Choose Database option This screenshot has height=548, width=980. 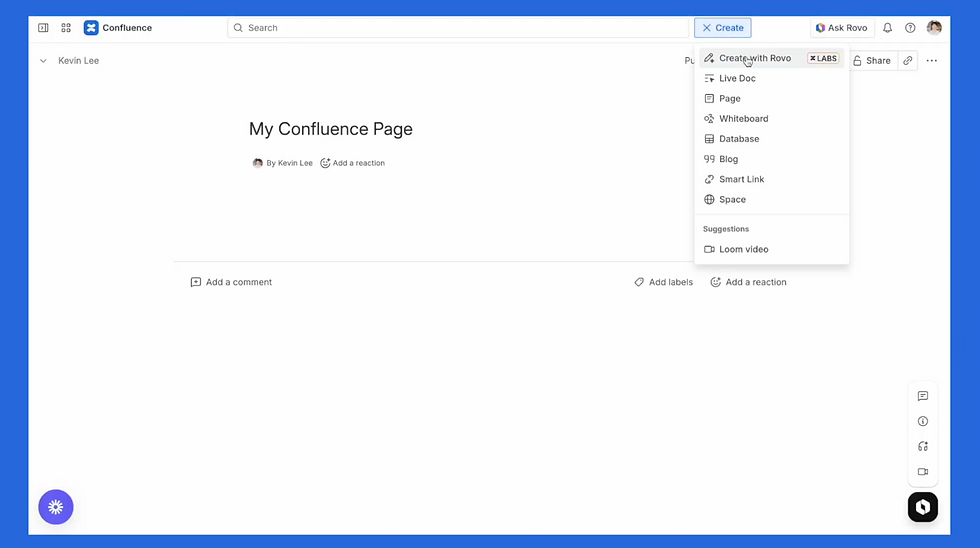(772, 139)
